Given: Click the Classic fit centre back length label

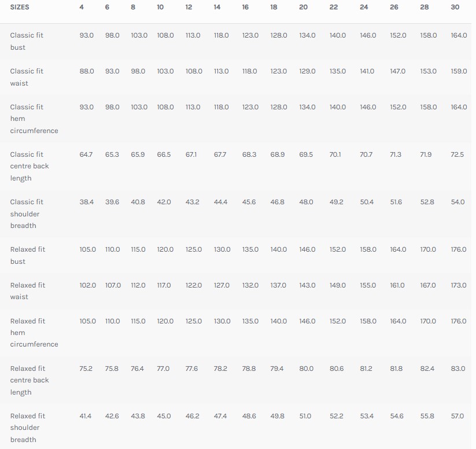Looking at the screenshot, I should point(29,166).
